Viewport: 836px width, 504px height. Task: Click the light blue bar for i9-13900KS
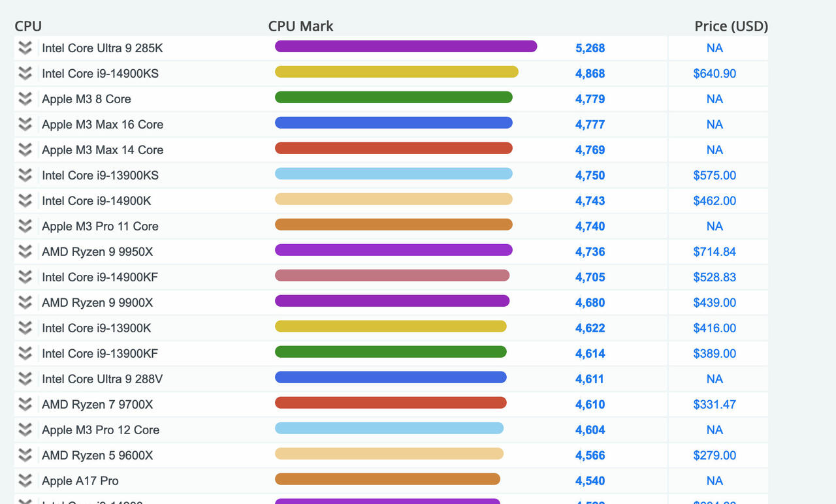[394, 174]
